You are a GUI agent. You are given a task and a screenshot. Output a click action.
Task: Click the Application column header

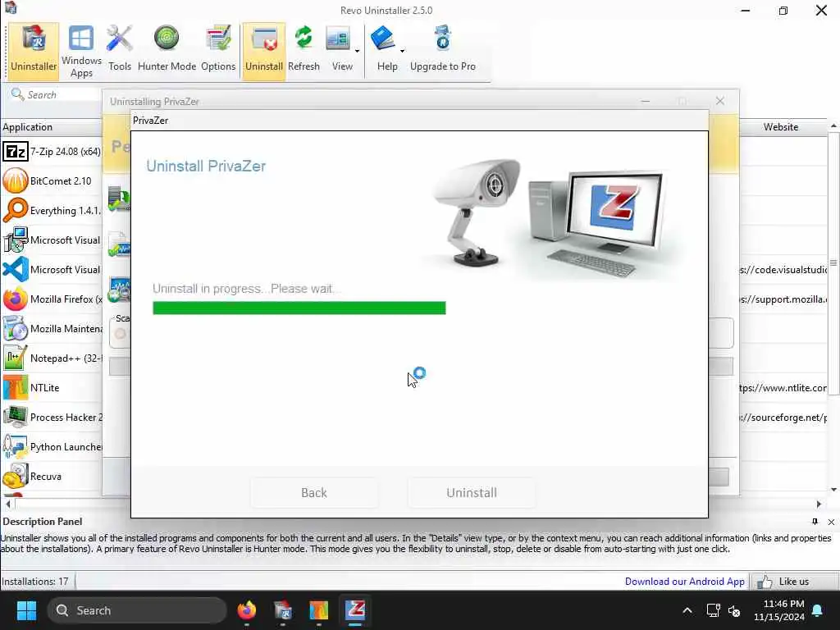(x=52, y=127)
